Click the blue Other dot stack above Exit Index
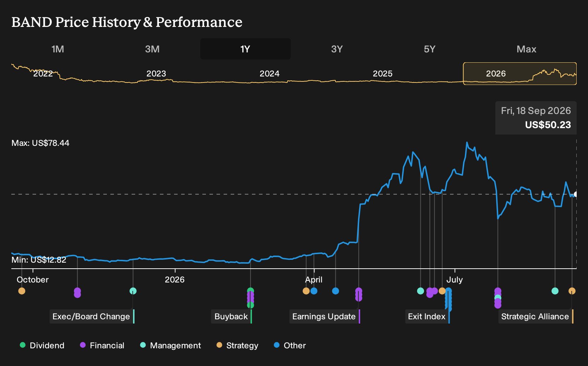The image size is (588, 366). click(x=448, y=299)
